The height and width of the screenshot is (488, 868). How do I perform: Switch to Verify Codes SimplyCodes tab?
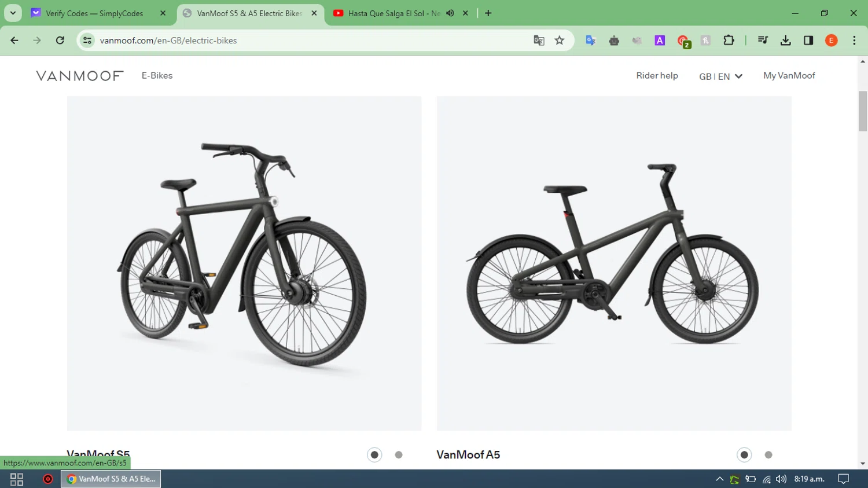point(94,13)
